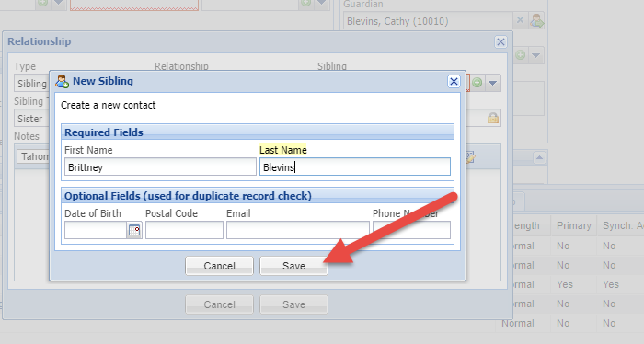Click the Phone Number input field
This screenshot has height=344, width=644.
(411, 230)
